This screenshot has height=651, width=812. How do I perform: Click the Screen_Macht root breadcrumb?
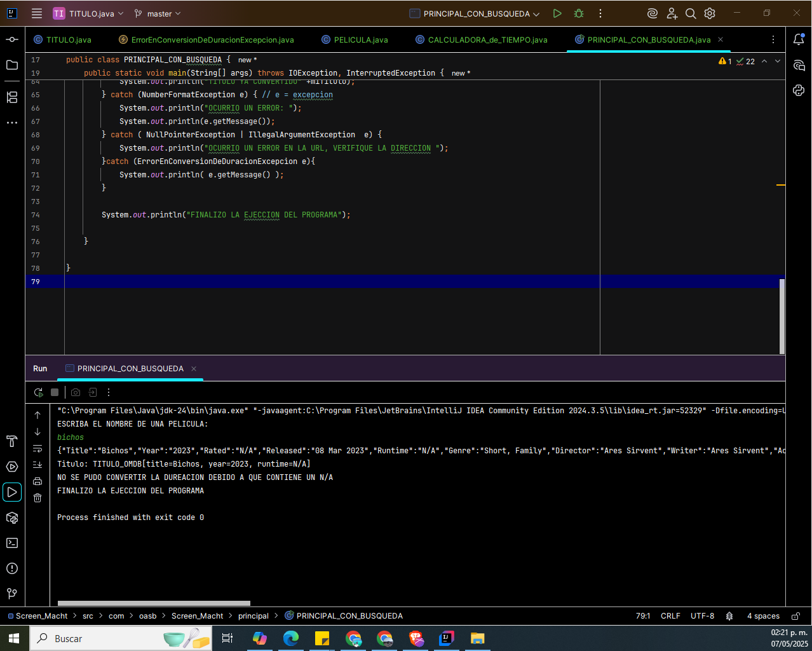point(37,616)
